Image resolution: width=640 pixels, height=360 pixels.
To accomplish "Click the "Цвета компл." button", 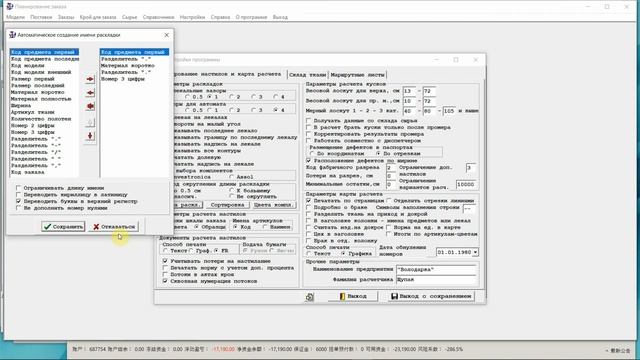I will (273, 205).
